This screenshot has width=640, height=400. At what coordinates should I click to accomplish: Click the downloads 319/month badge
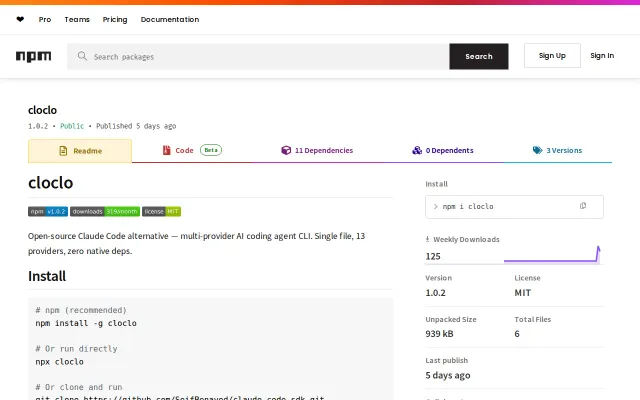pyautogui.click(x=105, y=211)
